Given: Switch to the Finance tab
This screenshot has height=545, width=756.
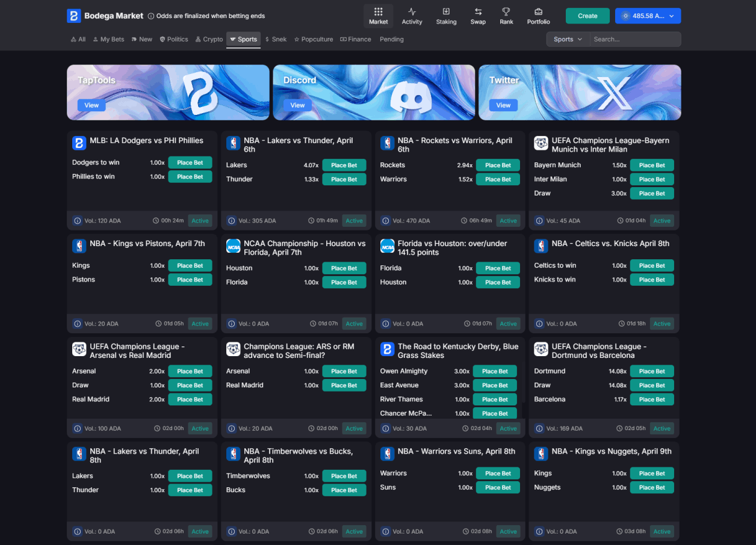Looking at the screenshot, I should tap(355, 39).
